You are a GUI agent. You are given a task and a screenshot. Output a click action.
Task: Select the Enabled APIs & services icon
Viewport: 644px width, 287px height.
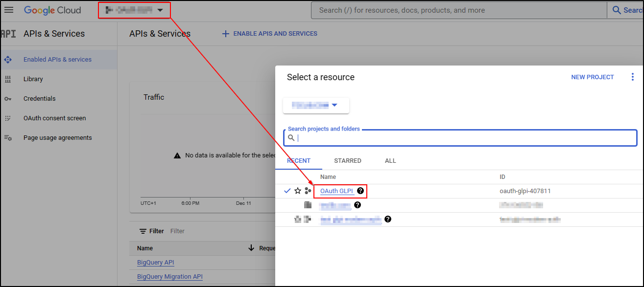8,59
